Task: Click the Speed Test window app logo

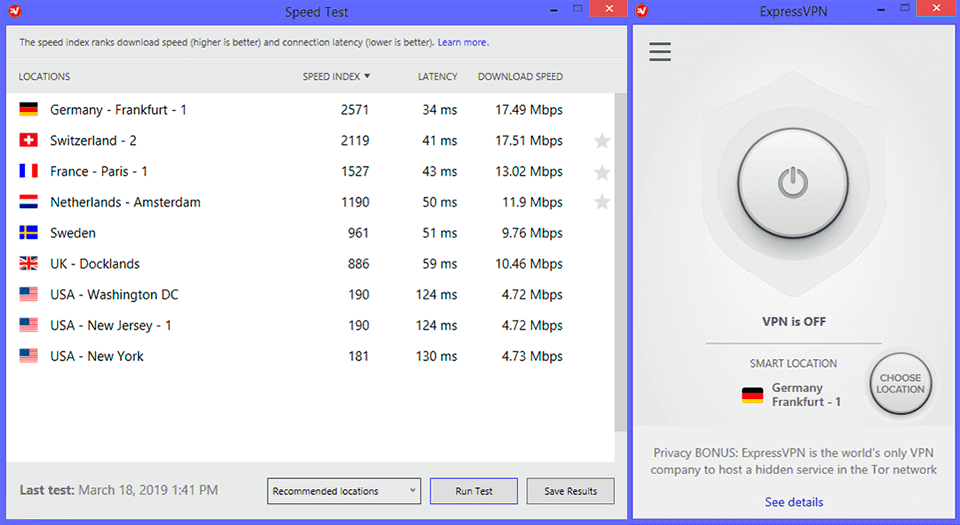Action: click(15, 10)
